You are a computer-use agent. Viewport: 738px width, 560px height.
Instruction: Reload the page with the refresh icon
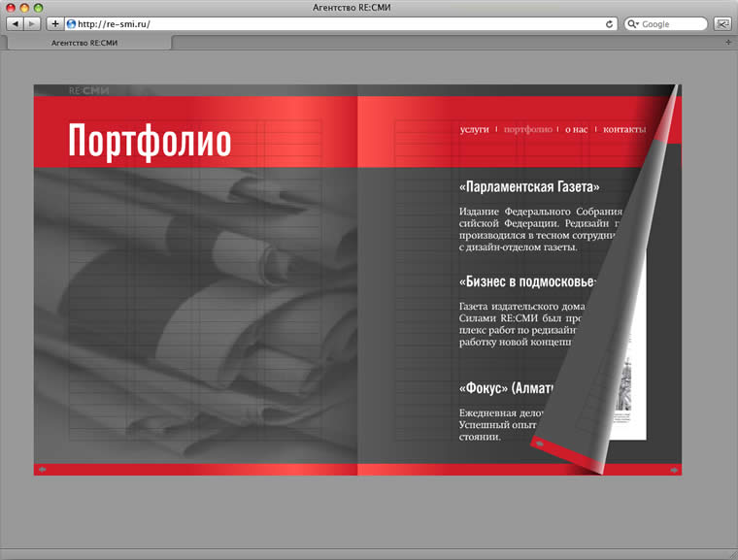610,23
